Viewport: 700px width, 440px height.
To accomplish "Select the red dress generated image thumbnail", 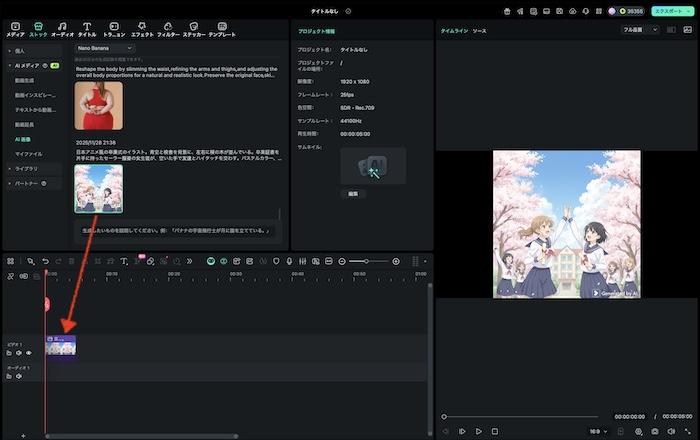I will 99,106.
